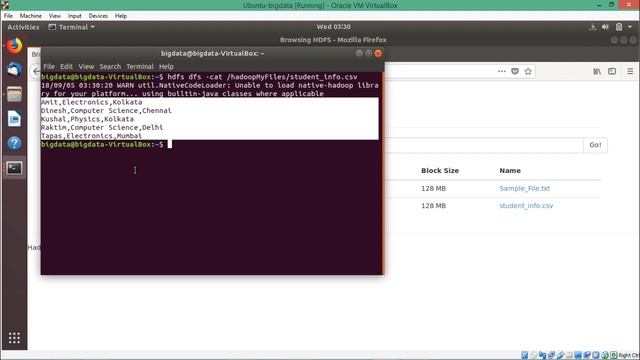Viewport: 640px width, 360px height.
Task: Open VirtualBox Devices menu
Action: pyautogui.click(x=98, y=16)
